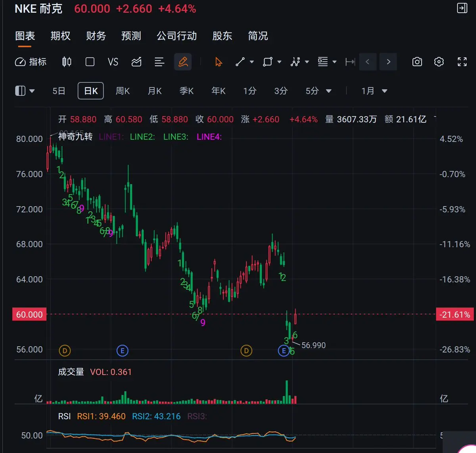Click the RSI2: 43.216 value

point(156,416)
